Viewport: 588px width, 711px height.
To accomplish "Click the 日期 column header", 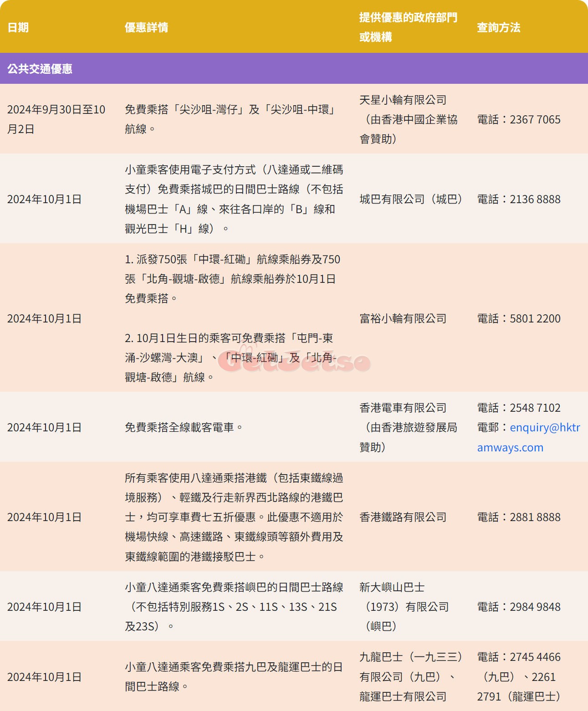I will coord(18,27).
